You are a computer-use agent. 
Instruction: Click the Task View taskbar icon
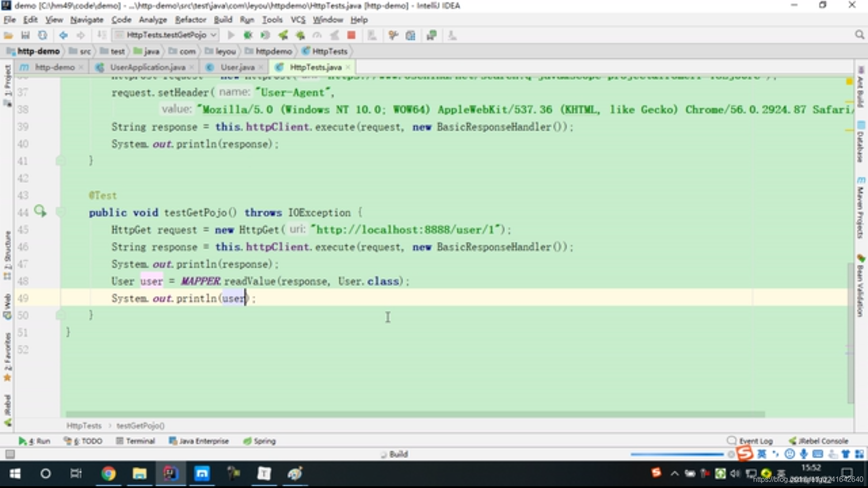pos(76,474)
